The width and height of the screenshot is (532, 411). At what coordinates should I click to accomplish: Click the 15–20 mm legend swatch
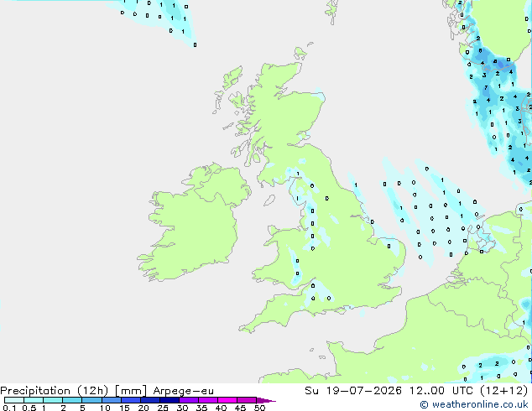tap(130, 400)
